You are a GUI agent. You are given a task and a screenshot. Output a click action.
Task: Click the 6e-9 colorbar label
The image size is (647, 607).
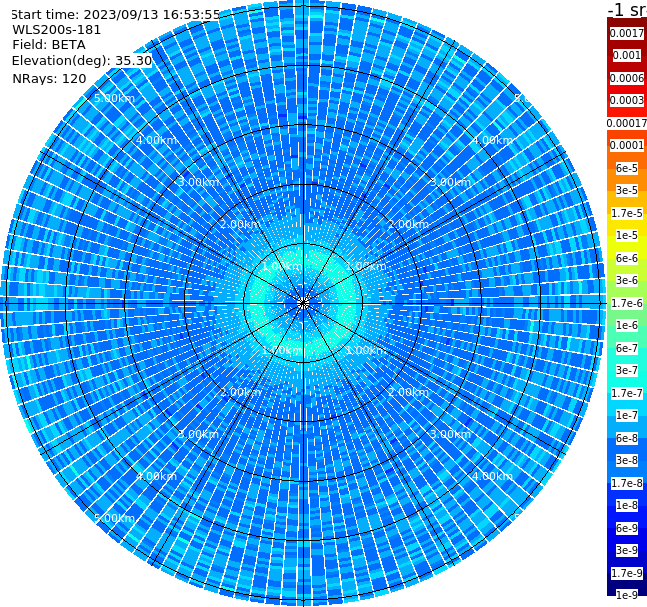[627, 528]
